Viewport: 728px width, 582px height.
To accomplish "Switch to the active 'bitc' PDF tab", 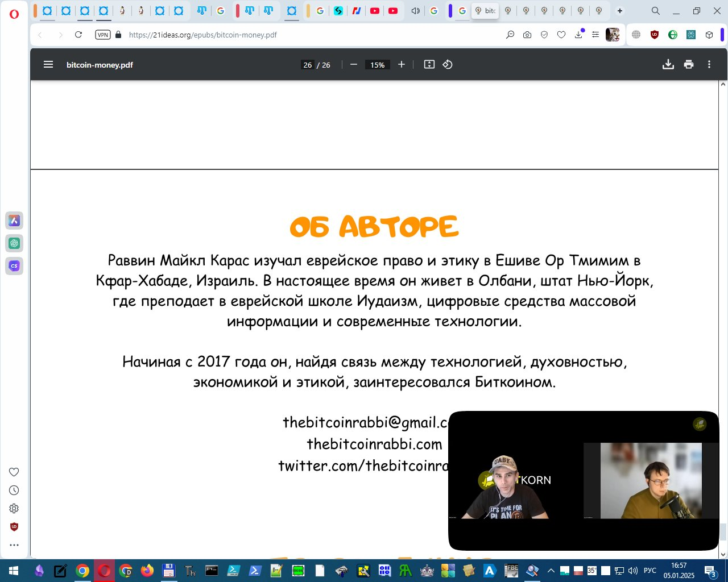I will tap(485, 11).
